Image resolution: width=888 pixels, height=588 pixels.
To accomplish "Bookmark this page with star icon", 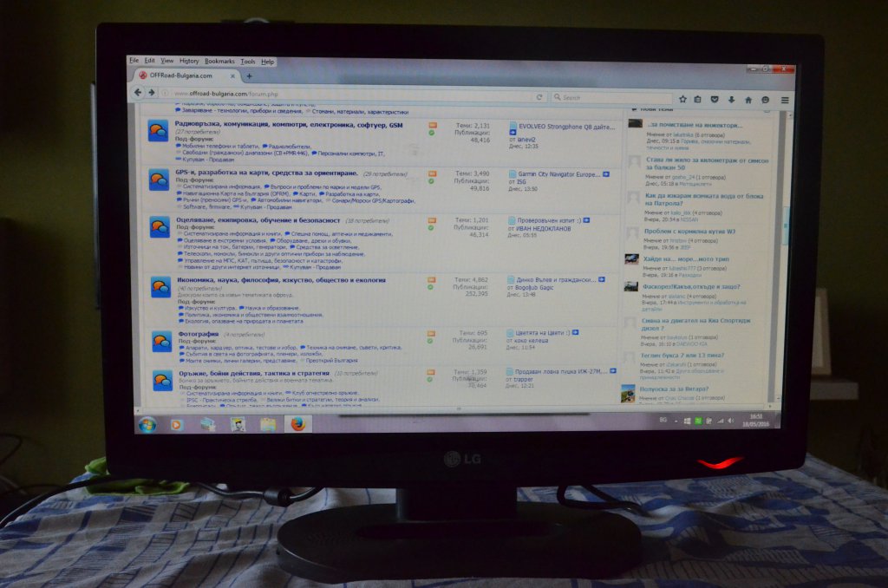I will tap(682, 99).
